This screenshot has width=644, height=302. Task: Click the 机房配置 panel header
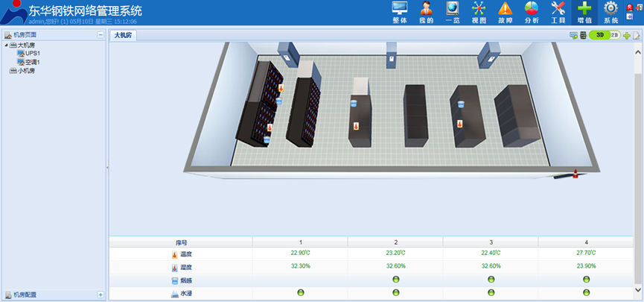(x=54, y=295)
